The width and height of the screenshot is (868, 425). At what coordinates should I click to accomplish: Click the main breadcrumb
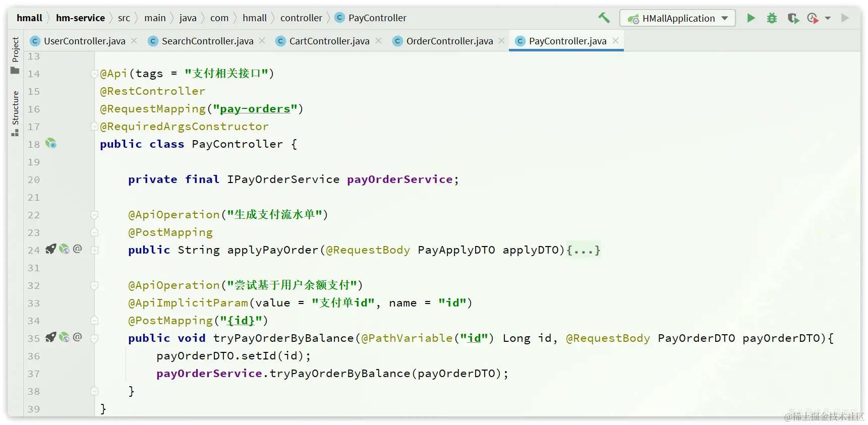click(155, 18)
